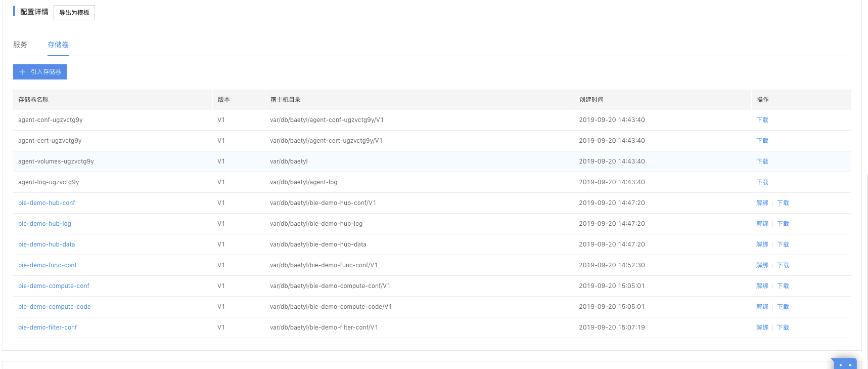Download (下载) the bie-demo-hub-log volume
The width and height of the screenshot is (868, 369).
[783, 224]
